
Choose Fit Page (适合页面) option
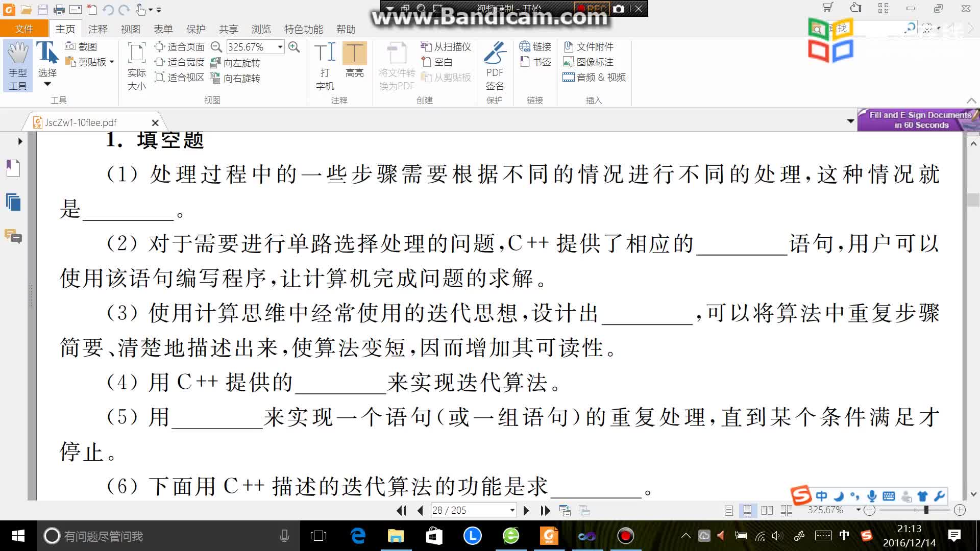click(x=180, y=47)
